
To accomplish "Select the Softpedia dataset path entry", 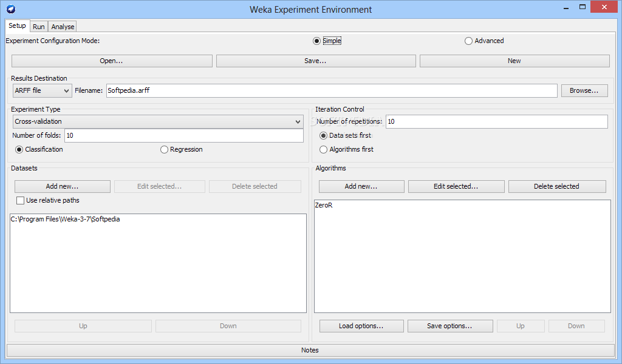I will coord(65,219).
